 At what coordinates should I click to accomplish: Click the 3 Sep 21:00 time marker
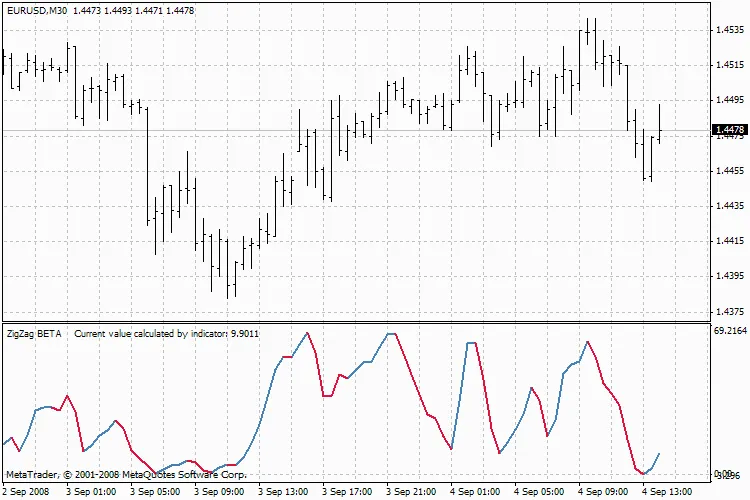pos(412,492)
